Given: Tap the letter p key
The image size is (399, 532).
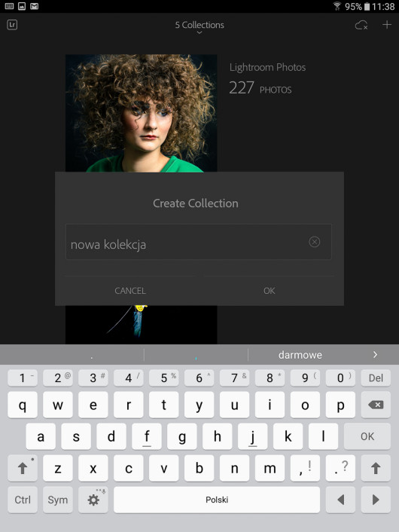Looking at the screenshot, I should click(x=340, y=405).
